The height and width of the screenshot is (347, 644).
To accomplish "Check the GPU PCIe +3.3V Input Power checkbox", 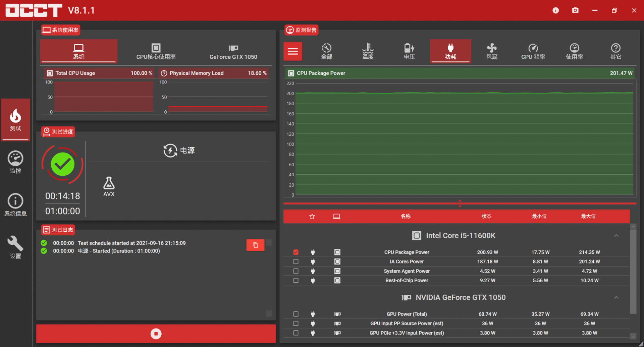I will [x=296, y=333].
